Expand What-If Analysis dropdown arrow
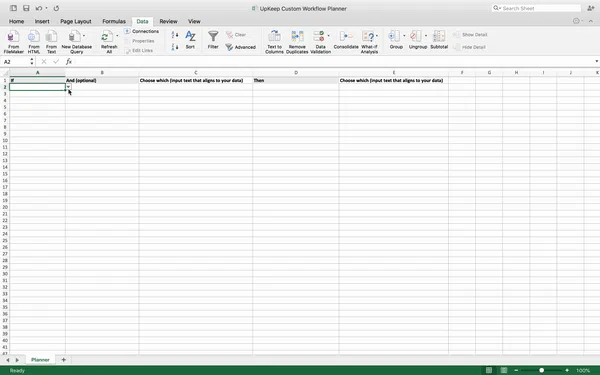This screenshot has height=375, width=600. point(377,36)
